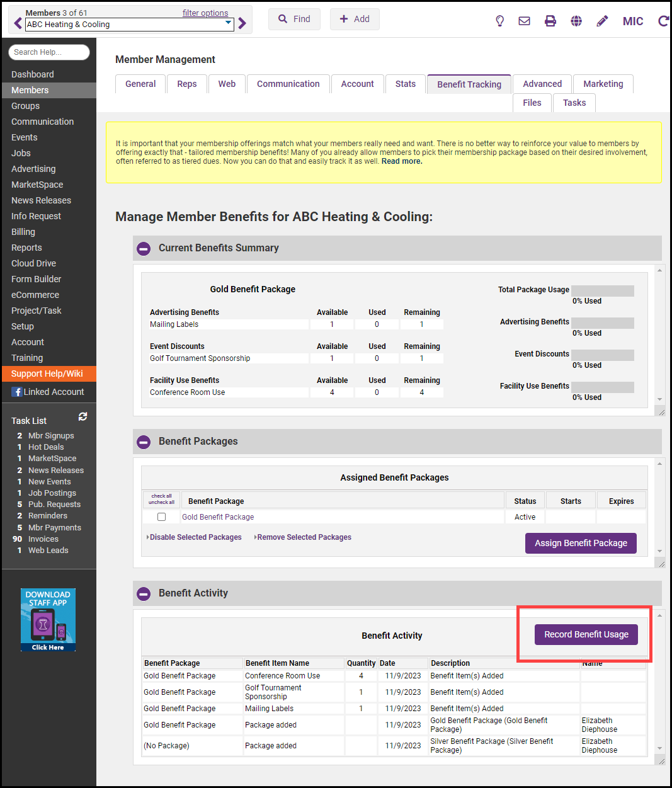Go to next member arrow
This screenshot has width=672, height=788.
click(x=242, y=24)
